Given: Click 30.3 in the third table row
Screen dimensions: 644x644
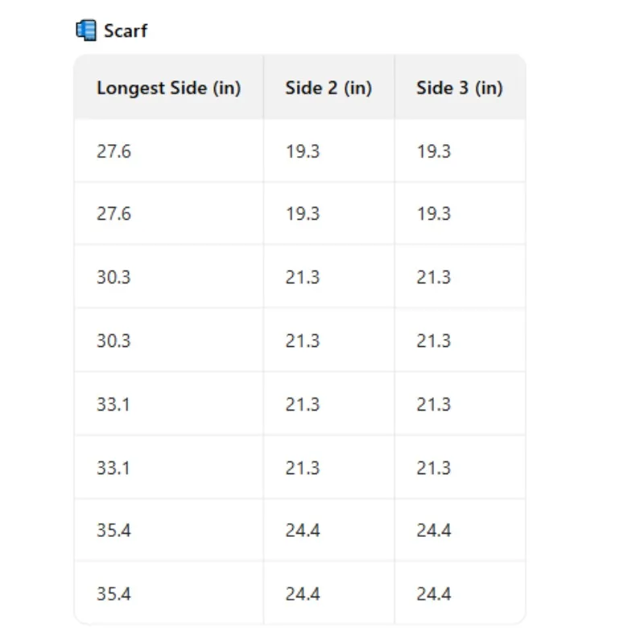Looking at the screenshot, I should tap(114, 278).
